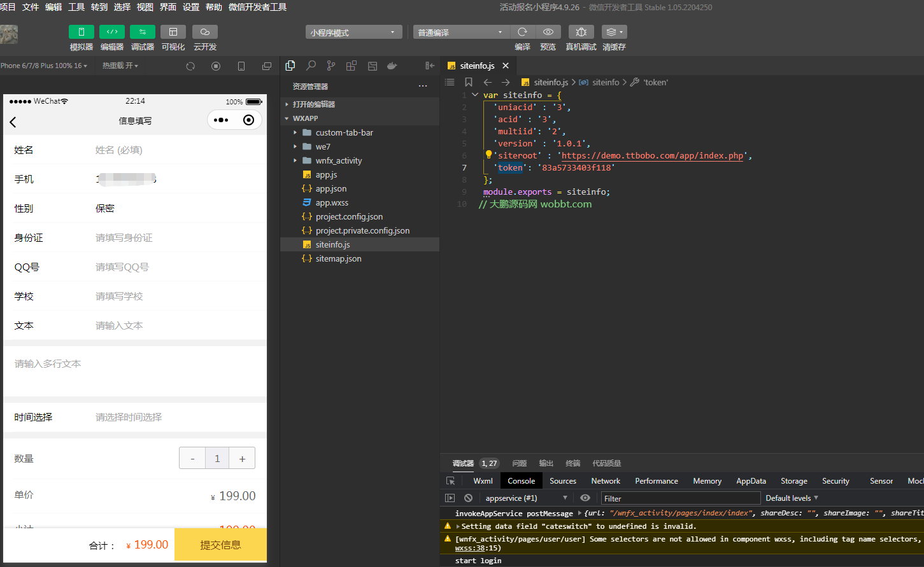The height and width of the screenshot is (567, 924).
Task: Click the editor bookmark icon
Action: 469,82
